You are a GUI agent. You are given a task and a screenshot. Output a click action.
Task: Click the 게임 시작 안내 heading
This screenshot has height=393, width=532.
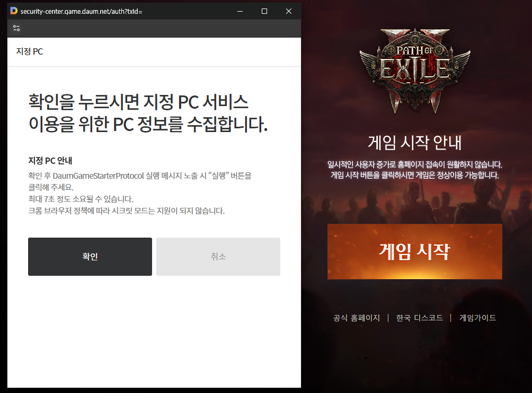[x=414, y=143]
